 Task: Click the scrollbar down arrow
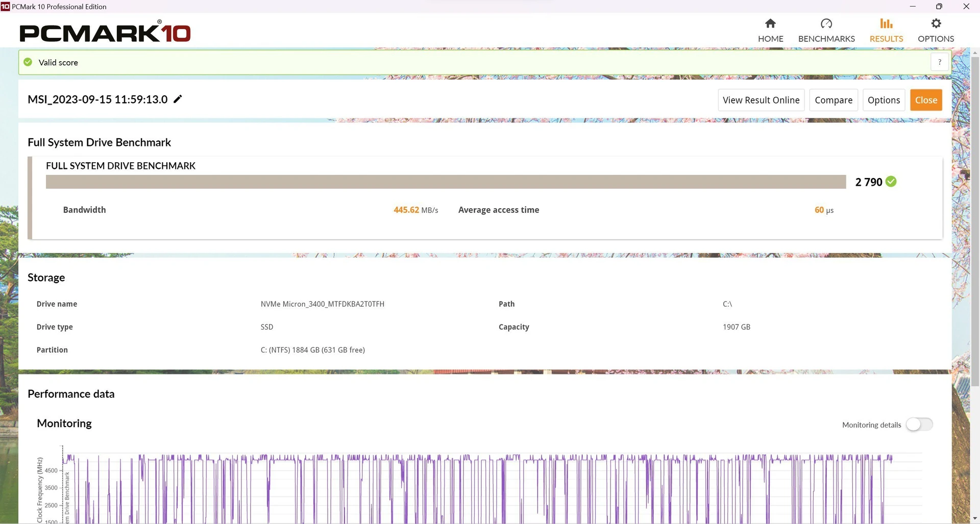pos(975,519)
